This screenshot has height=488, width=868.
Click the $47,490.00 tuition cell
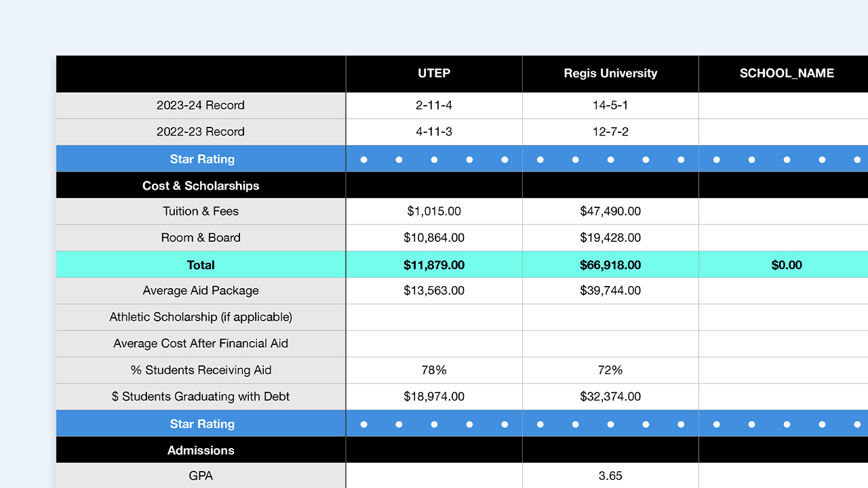(610, 211)
